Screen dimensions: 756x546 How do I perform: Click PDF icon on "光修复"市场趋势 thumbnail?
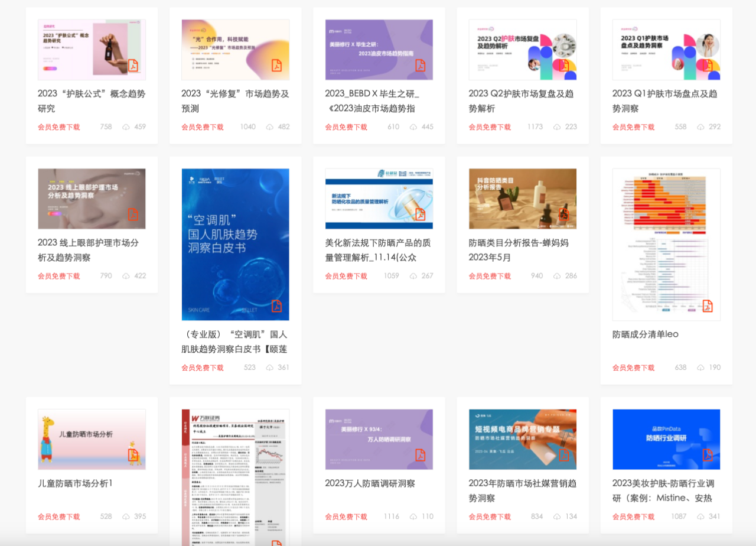[277, 66]
